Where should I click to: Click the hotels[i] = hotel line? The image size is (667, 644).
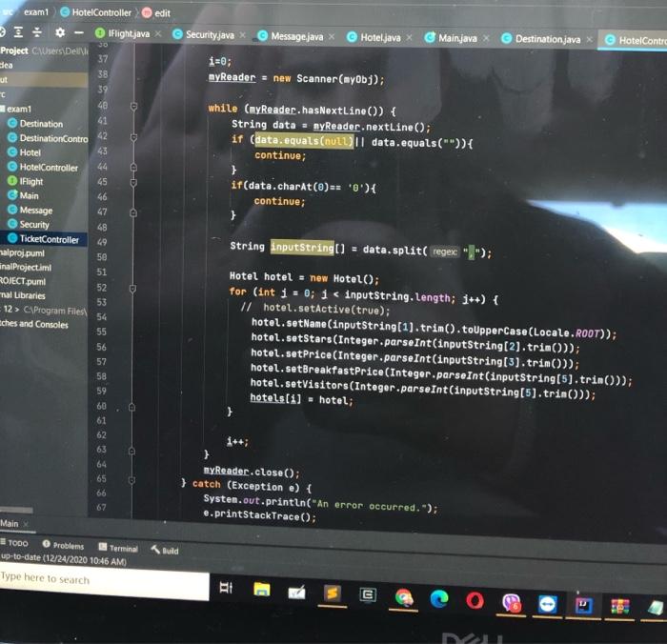[x=301, y=399]
